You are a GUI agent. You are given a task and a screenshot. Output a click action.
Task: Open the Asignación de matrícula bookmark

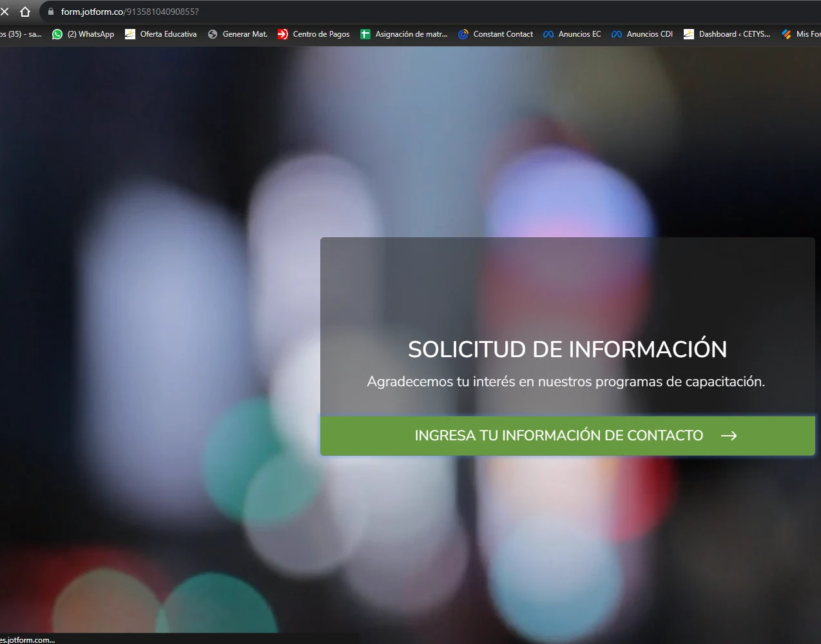404,34
